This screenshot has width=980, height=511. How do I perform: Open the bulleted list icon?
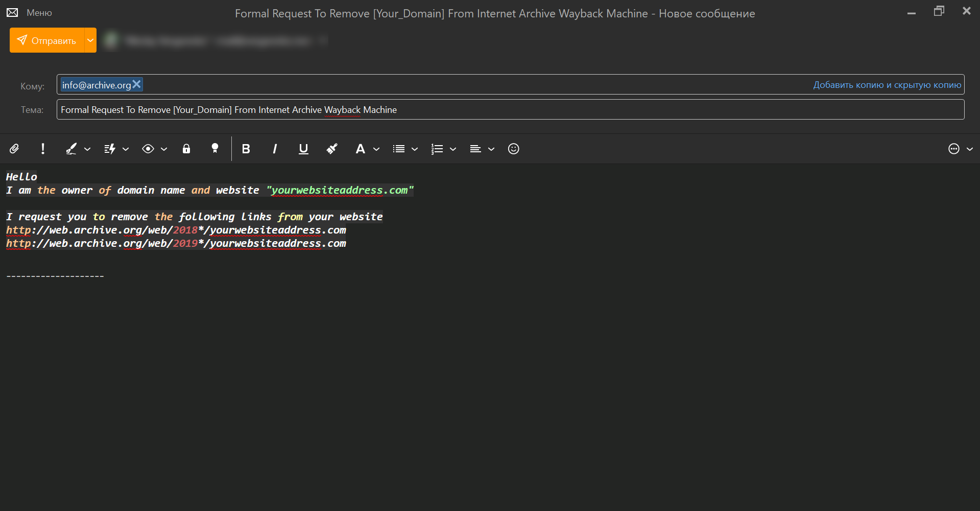point(399,149)
